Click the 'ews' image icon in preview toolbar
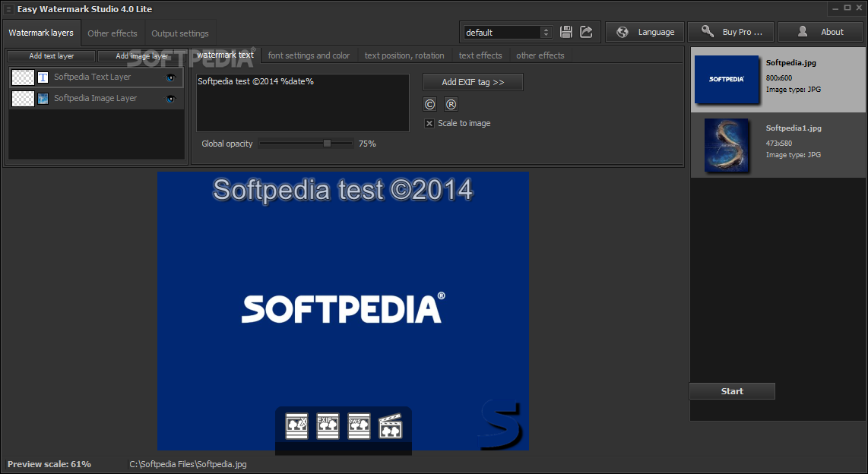This screenshot has width=868, height=474. (x=359, y=426)
